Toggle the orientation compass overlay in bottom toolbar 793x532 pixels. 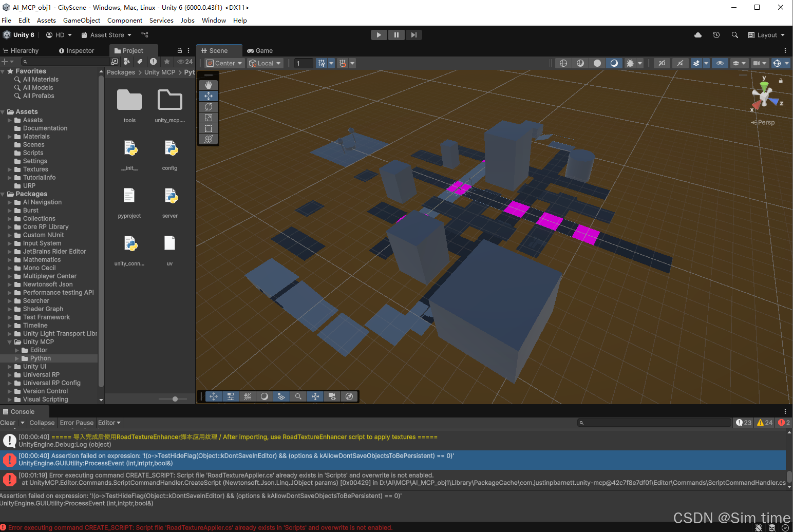[349, 396]
